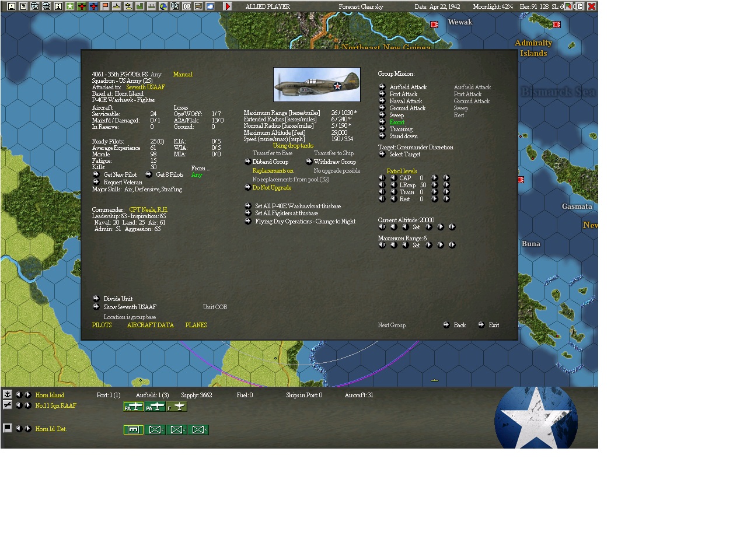Click the red plane on green toolbar icon

(81, 6)
